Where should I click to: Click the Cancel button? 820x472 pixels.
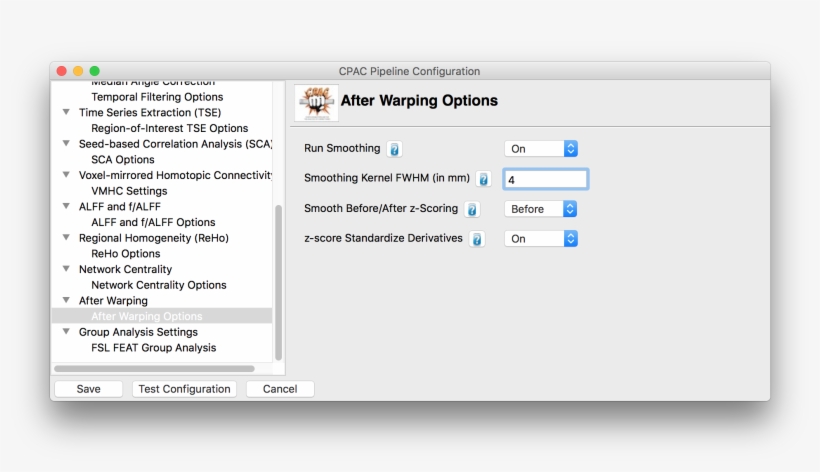click(280, 389)
